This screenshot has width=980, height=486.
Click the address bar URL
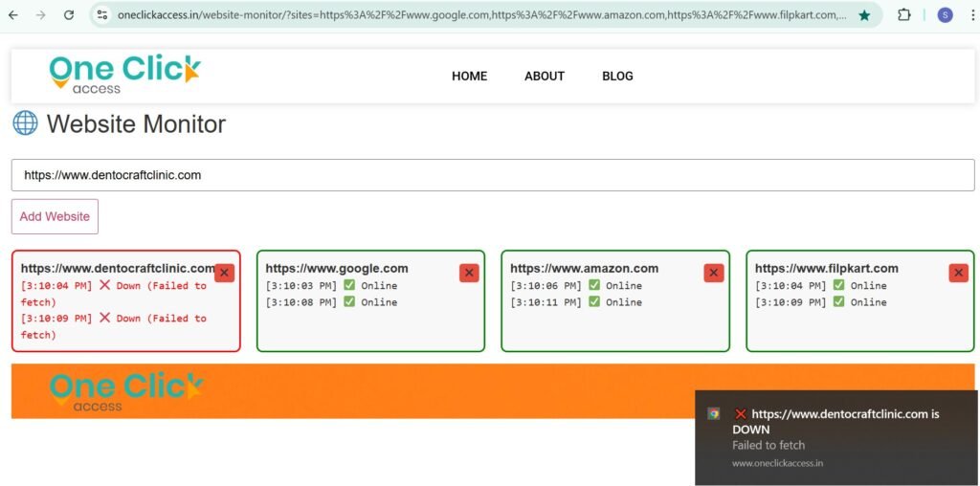coord(482,15)
